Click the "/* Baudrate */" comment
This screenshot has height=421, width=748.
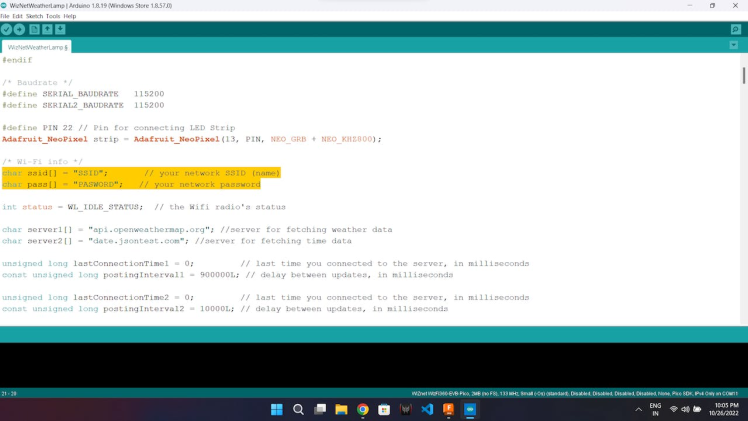[37, 82]
